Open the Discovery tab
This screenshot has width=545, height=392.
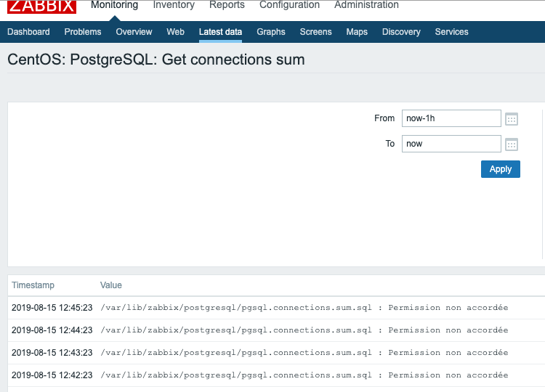pos(401,32)
